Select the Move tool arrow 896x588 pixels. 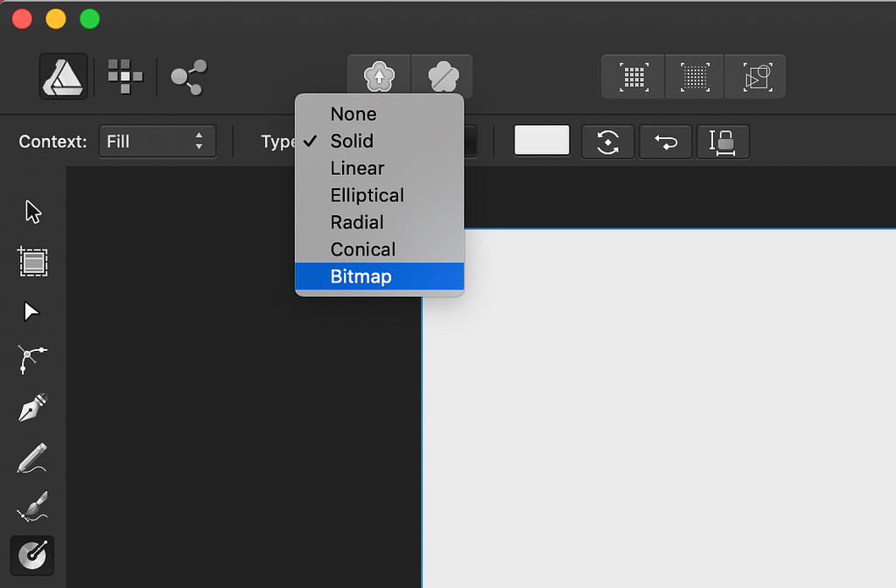coord(33,212)
